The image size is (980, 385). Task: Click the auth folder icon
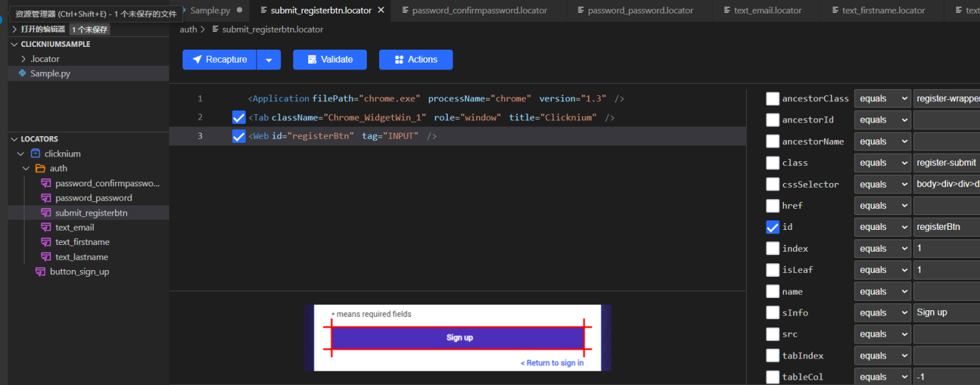coord(40,169)
